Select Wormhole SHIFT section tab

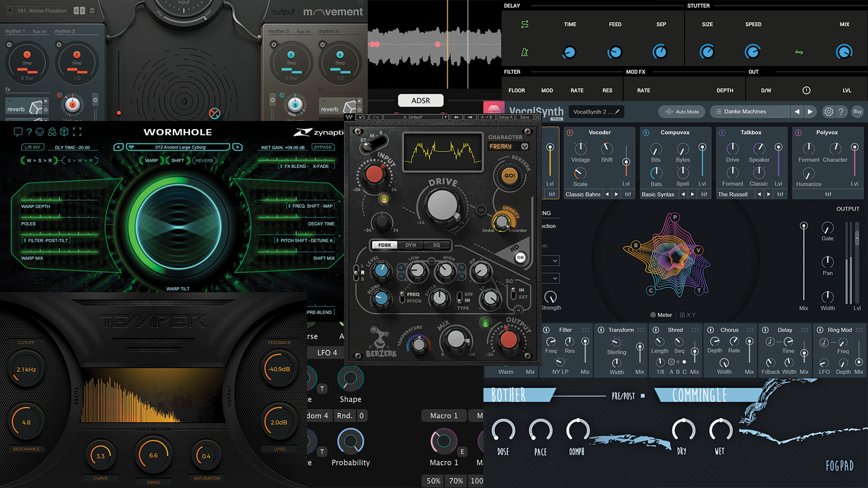pyautogui.click(x=177, y=160)
